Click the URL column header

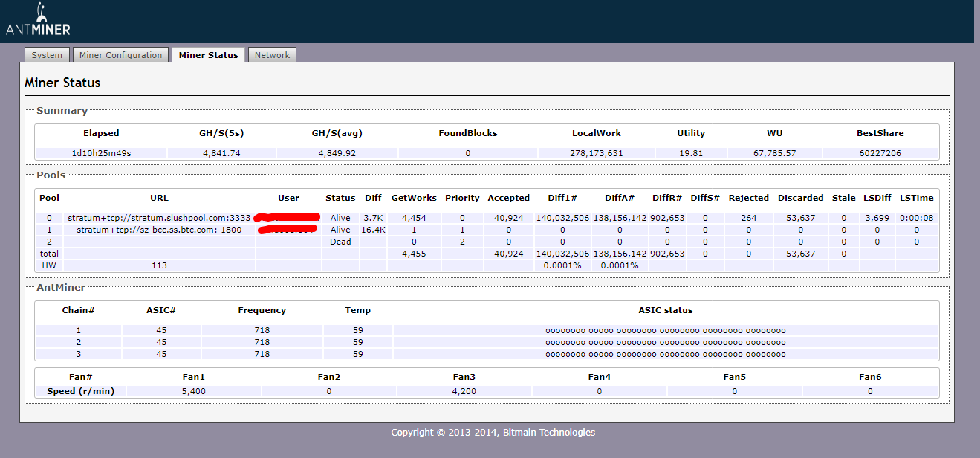(159, 198)
